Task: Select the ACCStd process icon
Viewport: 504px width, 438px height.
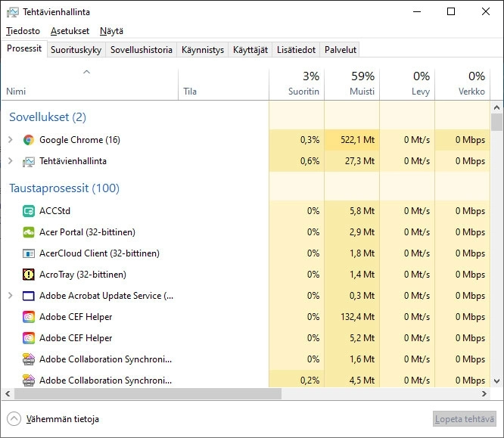Action: click(x=29, y=211)
